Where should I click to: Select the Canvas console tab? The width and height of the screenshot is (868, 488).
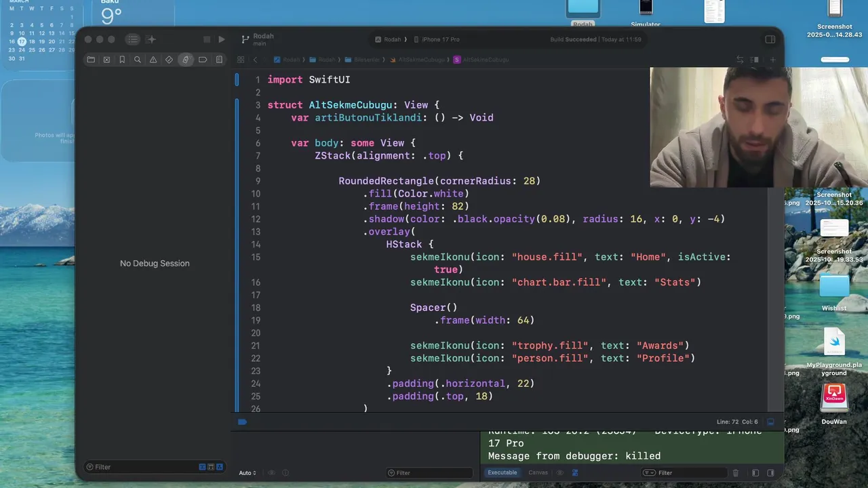(x=538, y=472)
